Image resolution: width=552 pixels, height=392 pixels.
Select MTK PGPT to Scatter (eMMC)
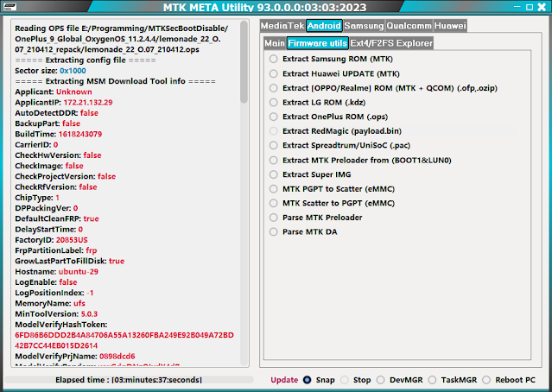[332, 189]
